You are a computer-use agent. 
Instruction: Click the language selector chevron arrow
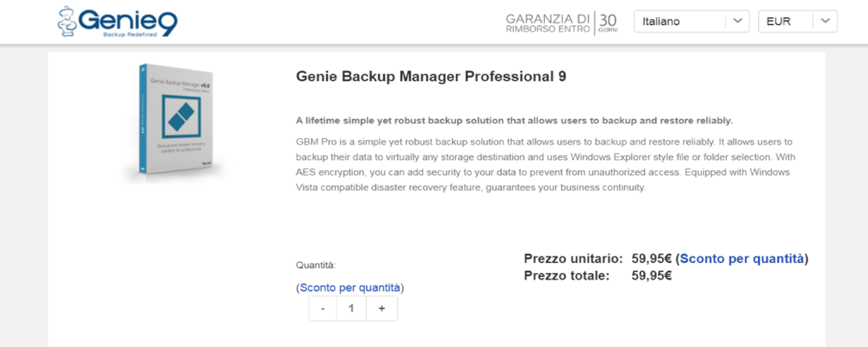pos(737,21)
